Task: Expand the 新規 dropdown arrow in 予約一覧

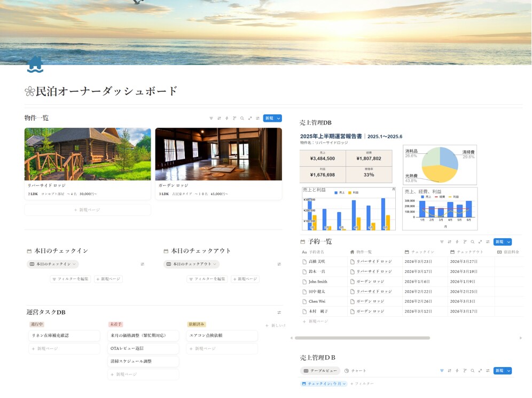Action: click(x=508, y=242)
